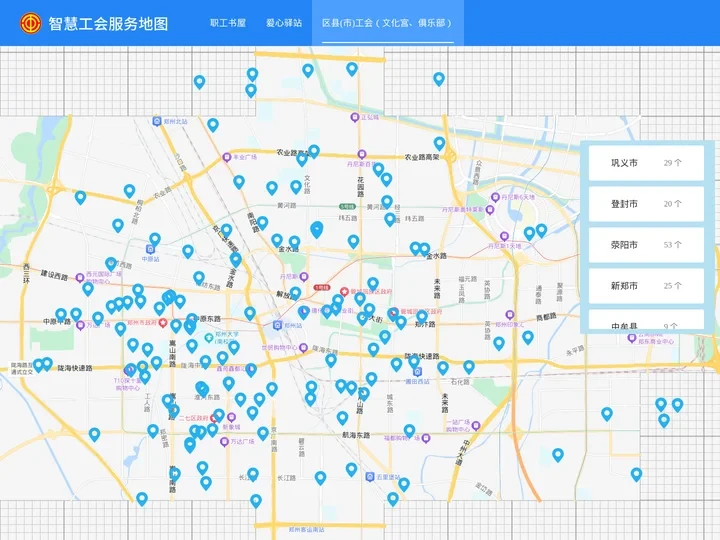
Task: Open the 职工书屋 tab
Action: coord(228,23)
